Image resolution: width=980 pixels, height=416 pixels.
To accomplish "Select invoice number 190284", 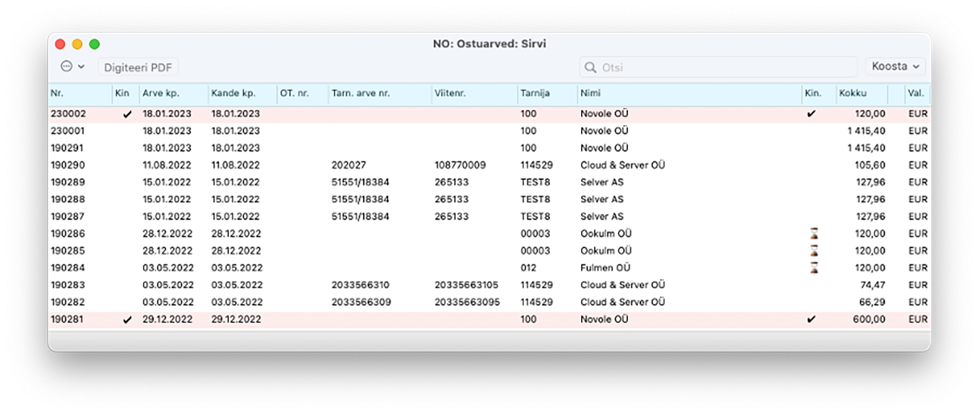I will [x=68, y=268].
